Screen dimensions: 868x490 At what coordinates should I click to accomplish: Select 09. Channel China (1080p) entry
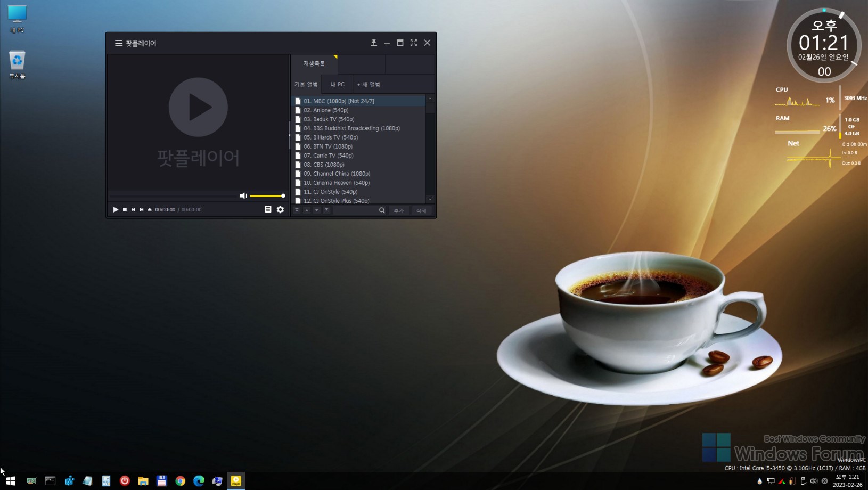(358, 174)
